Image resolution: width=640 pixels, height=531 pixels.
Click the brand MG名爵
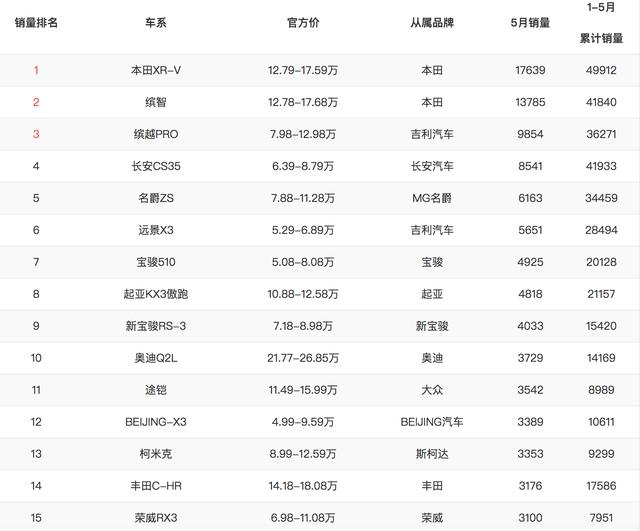pyautogui.click(x=432, y=198)
